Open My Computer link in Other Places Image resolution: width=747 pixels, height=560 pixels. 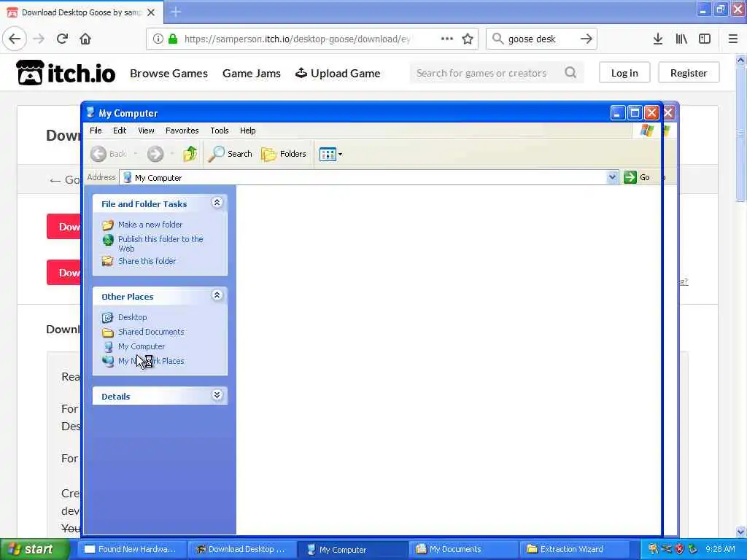tap(142, 346)
